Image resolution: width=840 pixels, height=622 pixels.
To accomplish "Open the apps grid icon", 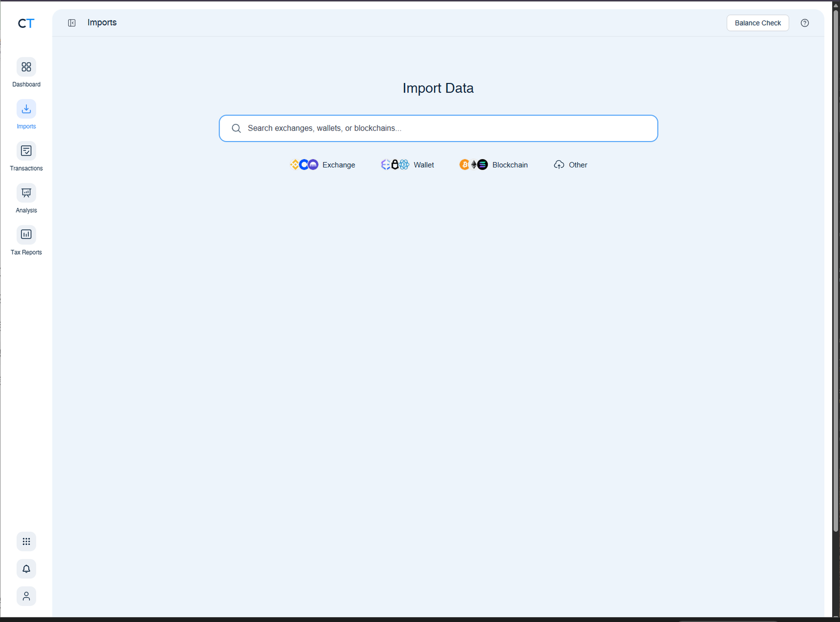I will click(x=26, y=541).
